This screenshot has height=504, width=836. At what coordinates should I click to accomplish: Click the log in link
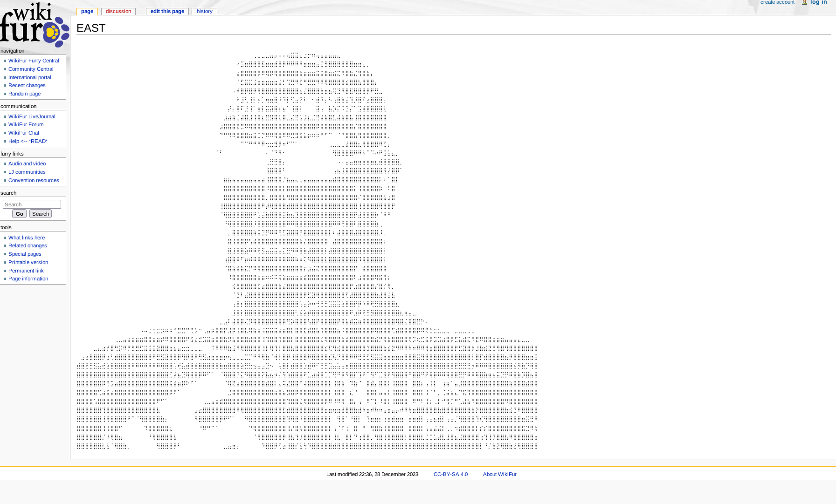tap(818, 2)
